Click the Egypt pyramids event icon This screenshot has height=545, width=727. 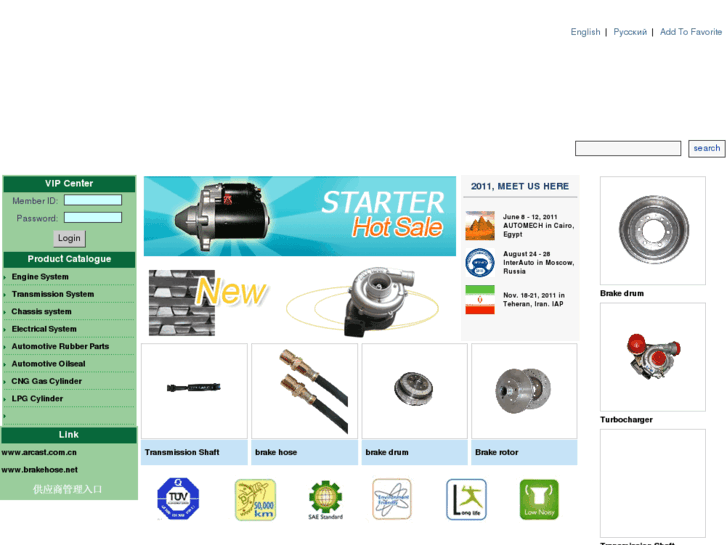480,225
